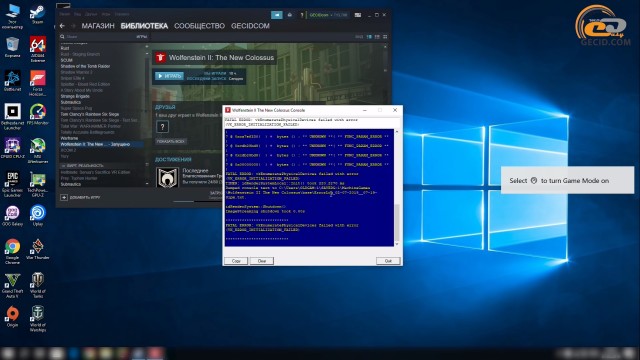Open the ИГРЫ library filter dropdown
The width and height of the screenshot is (640, 360).
tap(142, 37)
